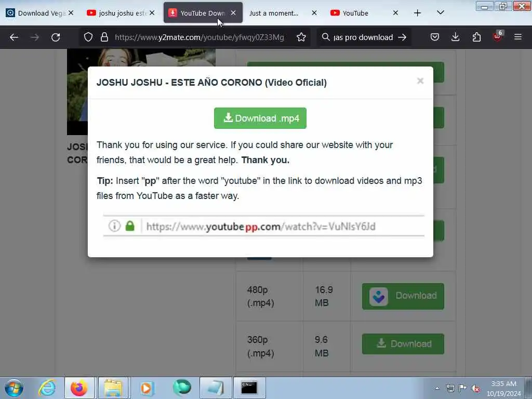Open the extensions puzzle icon
This screenshot has height=399, width=532.
click(x=476, y=37)
